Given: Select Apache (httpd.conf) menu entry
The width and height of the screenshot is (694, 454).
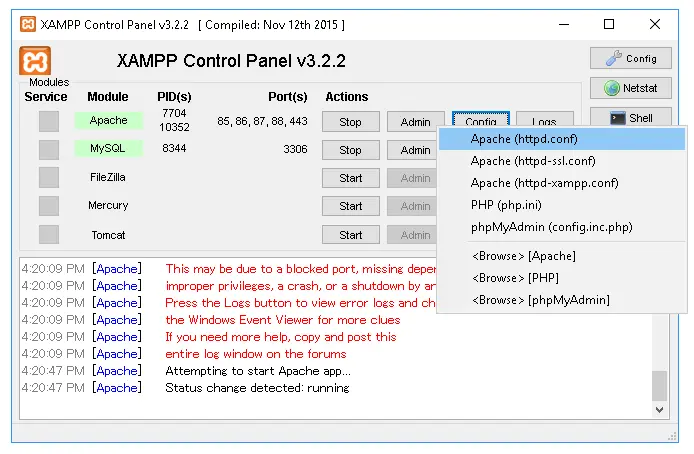Looking at the screenshot, I should [562, 139].
